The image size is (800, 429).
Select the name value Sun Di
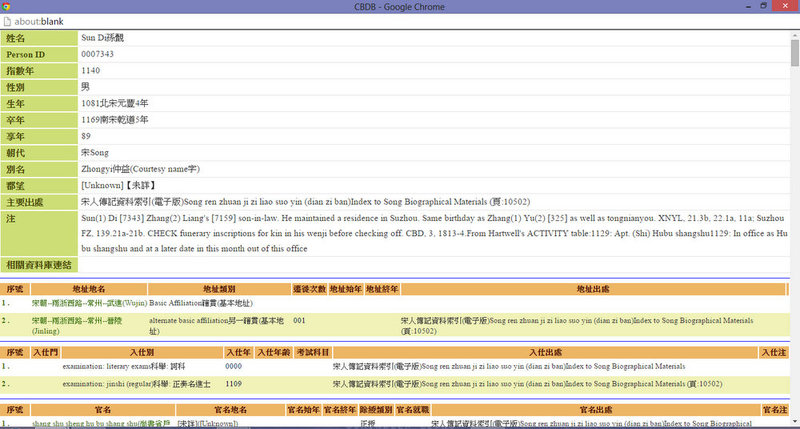[x=103, y=38]
